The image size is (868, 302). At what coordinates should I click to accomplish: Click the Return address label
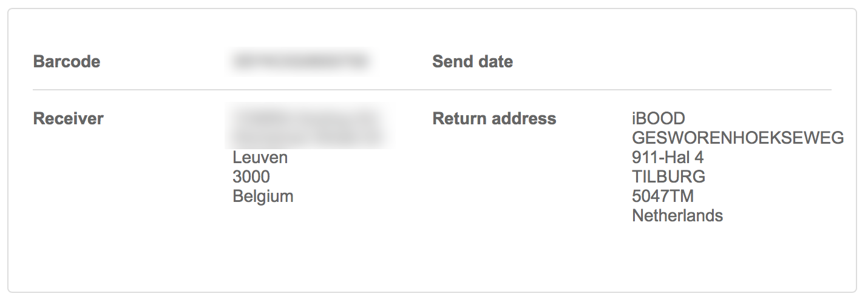click(494, 119)
